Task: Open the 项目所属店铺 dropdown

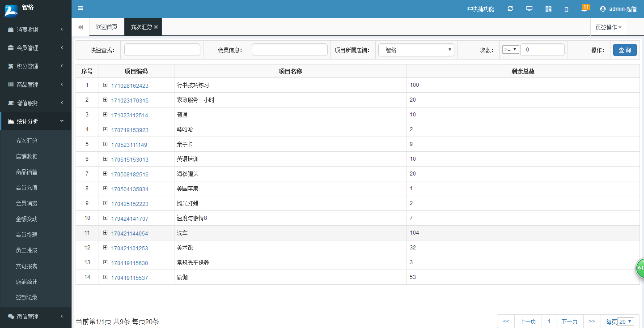Action: coord(416,50)
